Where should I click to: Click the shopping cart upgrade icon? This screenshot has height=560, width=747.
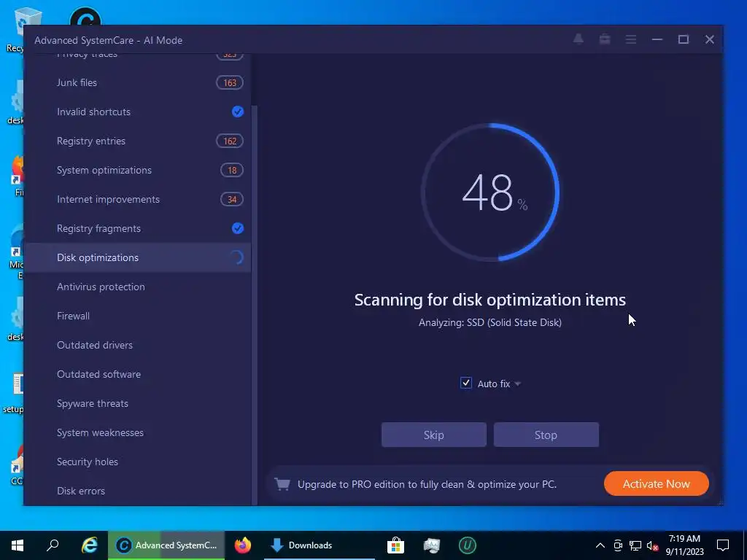[282, 484]
